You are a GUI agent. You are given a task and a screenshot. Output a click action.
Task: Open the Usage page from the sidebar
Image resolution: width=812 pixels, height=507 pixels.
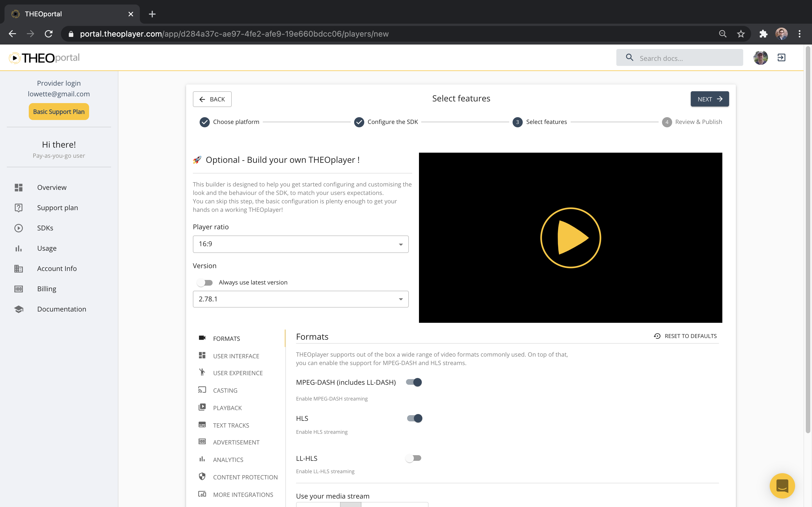click(47, 248)
